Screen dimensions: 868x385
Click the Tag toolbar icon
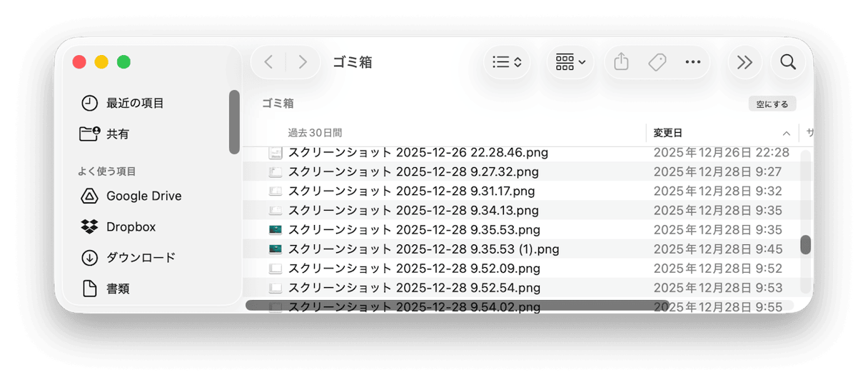pyautogui.click(x=657, y=62)
